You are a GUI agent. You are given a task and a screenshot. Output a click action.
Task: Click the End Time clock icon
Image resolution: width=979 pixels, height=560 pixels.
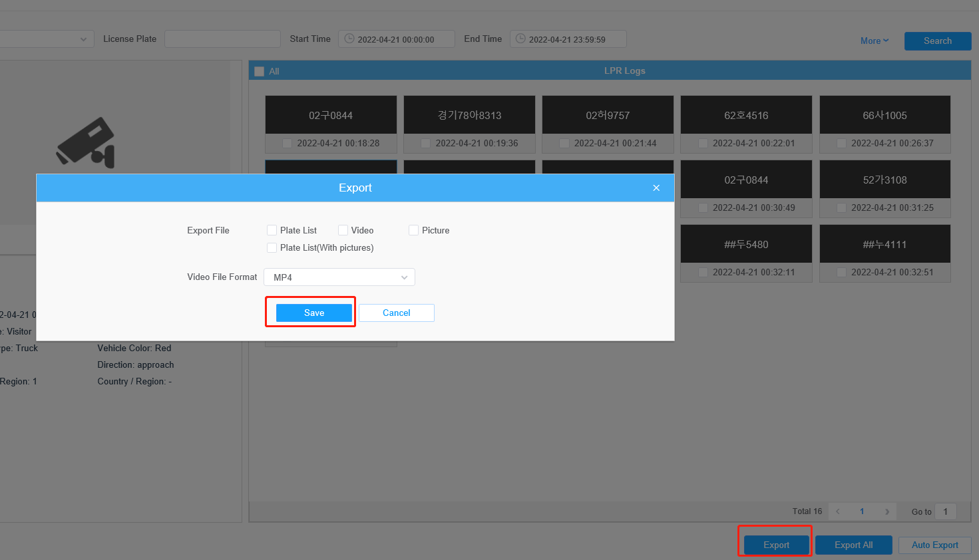pyautogui.click(x=520, y=39)
